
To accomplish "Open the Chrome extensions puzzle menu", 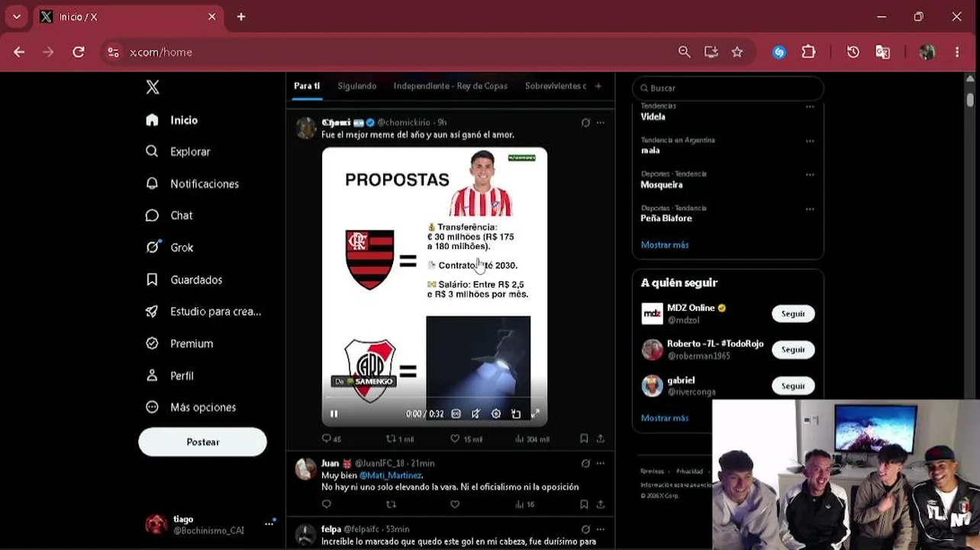I will [808, 52].
